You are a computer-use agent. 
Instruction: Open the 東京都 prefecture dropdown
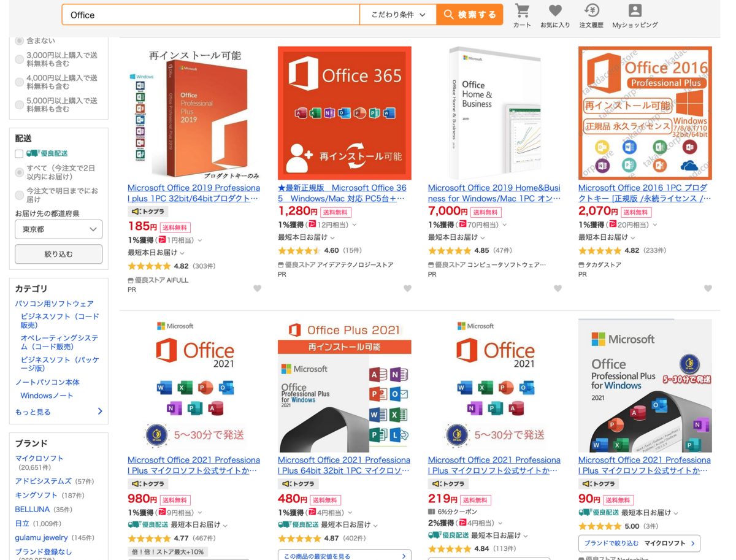tap(58, 229)
